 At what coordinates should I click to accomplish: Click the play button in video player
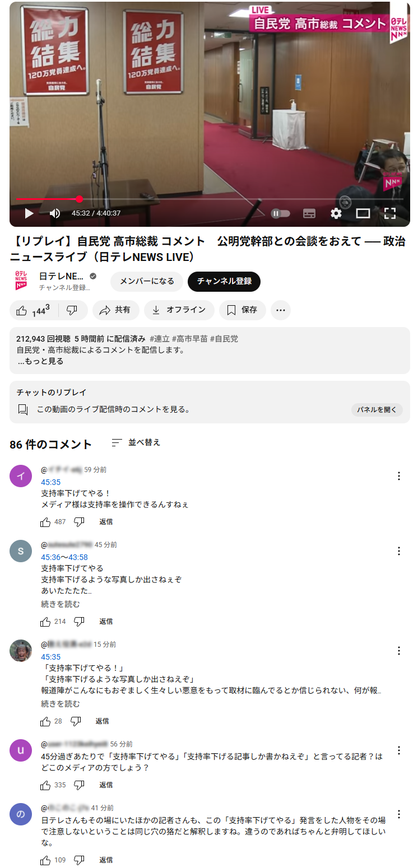(29, 213)
